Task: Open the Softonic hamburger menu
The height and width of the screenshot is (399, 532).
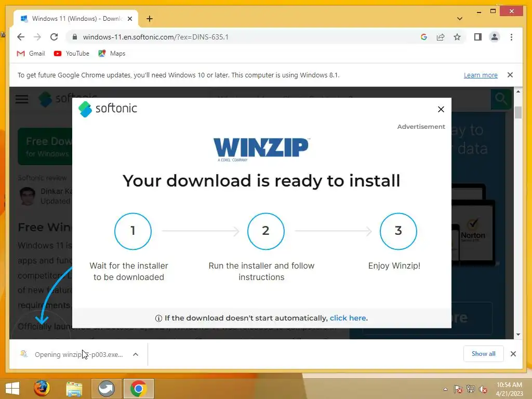Action: click(22, 99)
